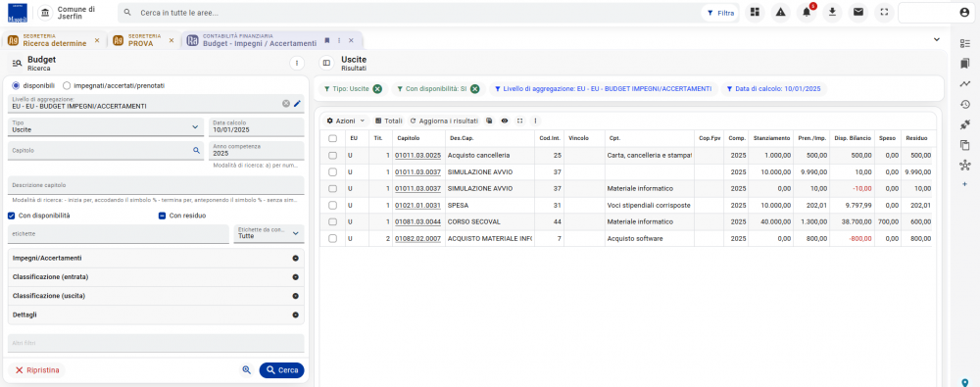Bookmark the Budget - Impegni / Accertamenti tab

(327, 40)
